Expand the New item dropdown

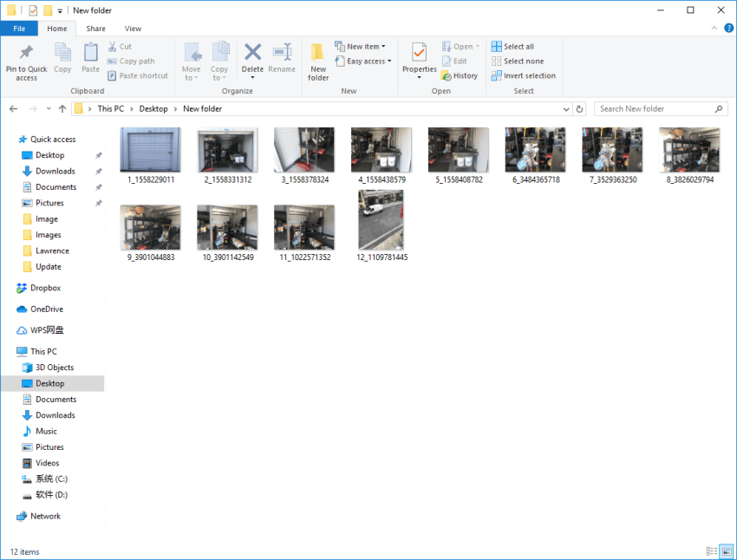point(362,46)
